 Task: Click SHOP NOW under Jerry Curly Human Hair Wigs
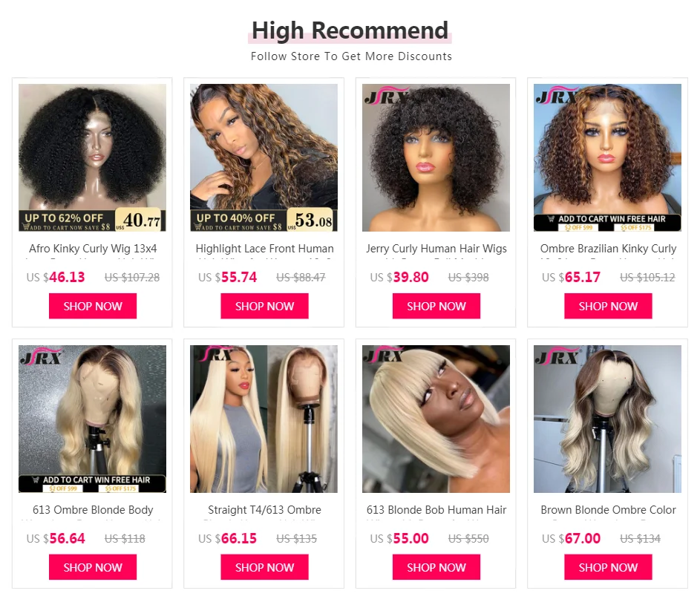pyautogui.click(x=436, y=306)
